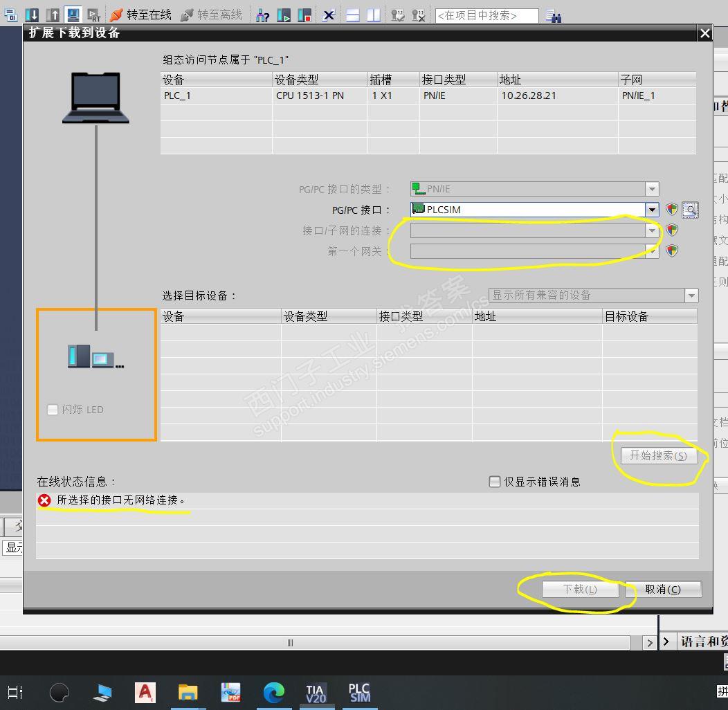
Task: Click the search in project field
Action: 486,15
